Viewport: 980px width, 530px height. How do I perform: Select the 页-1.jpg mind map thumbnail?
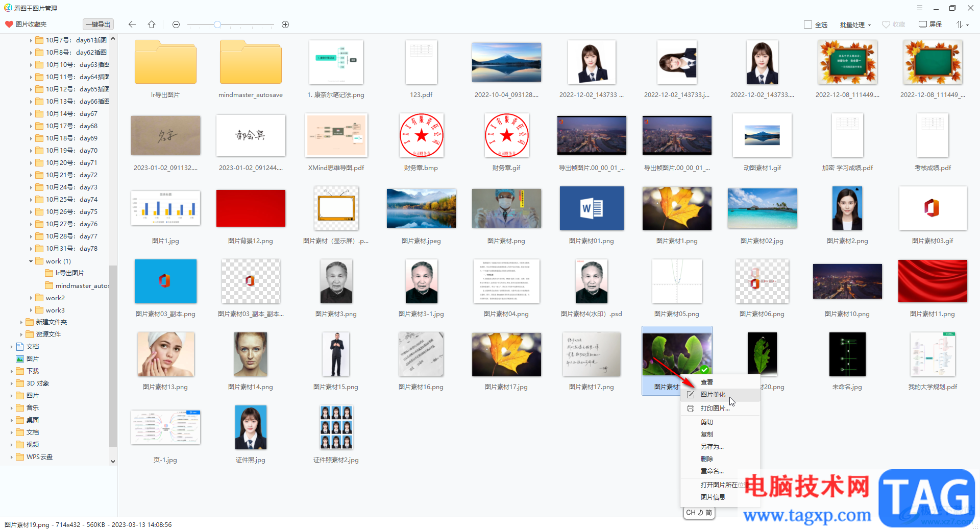165,427
